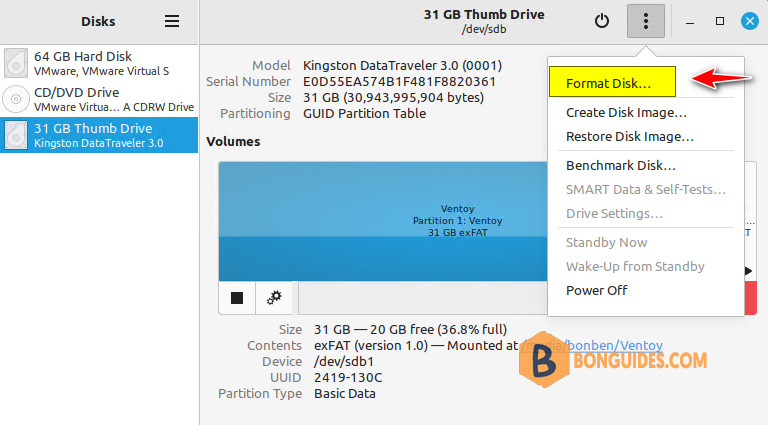The height and width of the screenshot is (425, 768).
Task: Unmount the partition with the stop button
Action: click(x=237, y=298)
